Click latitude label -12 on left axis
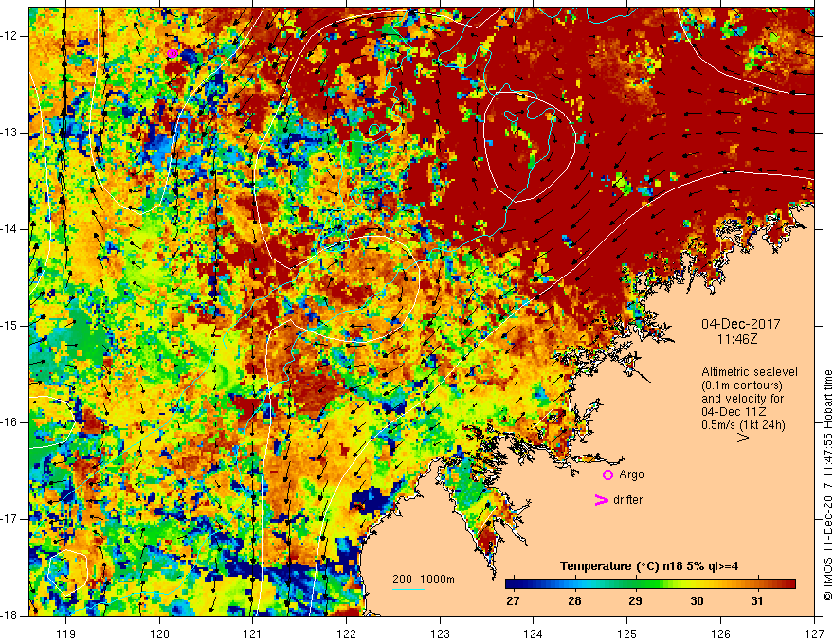 pos(9,36)
